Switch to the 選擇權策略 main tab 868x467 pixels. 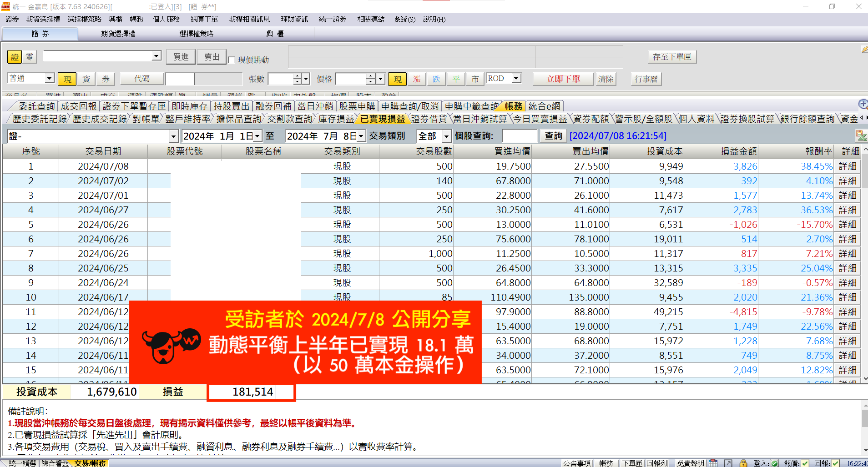[197, 34]
